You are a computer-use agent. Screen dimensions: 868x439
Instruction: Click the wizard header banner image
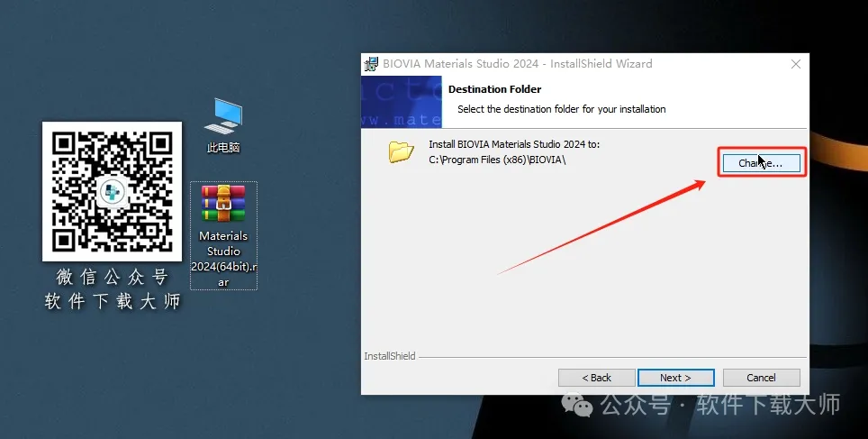click(402, 102)
